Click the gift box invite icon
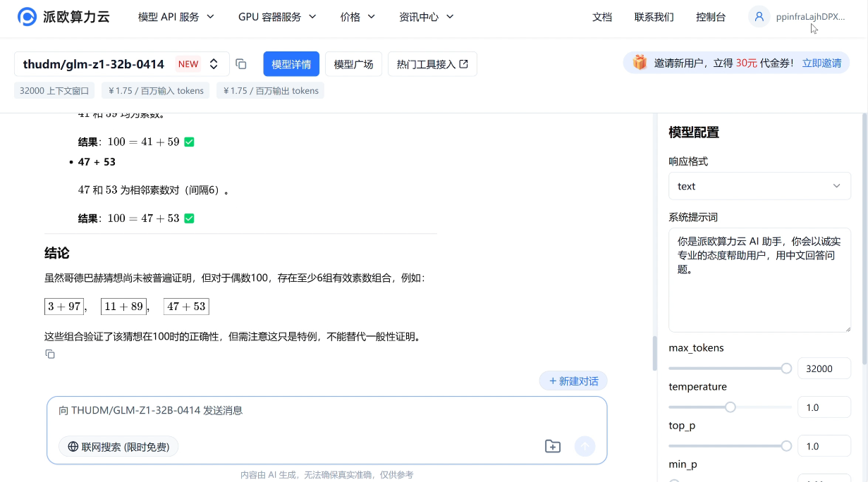The image size is (868, 482). pyautogui.click(x=640, y=63)
